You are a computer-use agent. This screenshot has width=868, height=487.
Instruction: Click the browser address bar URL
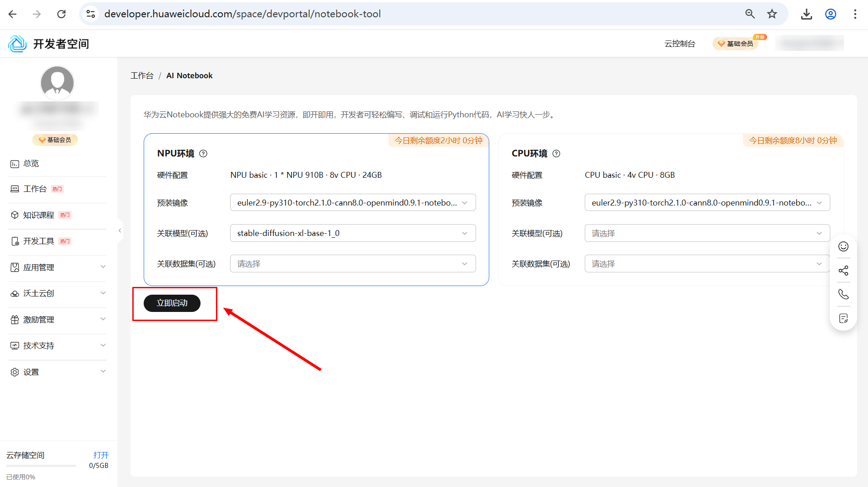(242, 14)
